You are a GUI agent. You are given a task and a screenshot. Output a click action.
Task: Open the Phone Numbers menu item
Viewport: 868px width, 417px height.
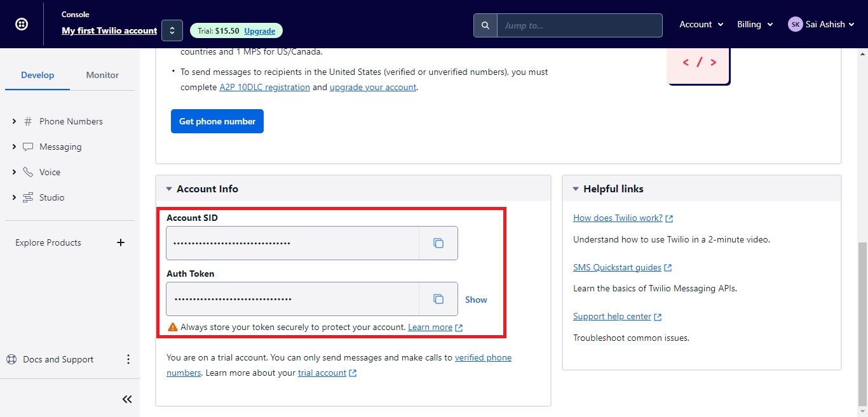coord(71,121)
